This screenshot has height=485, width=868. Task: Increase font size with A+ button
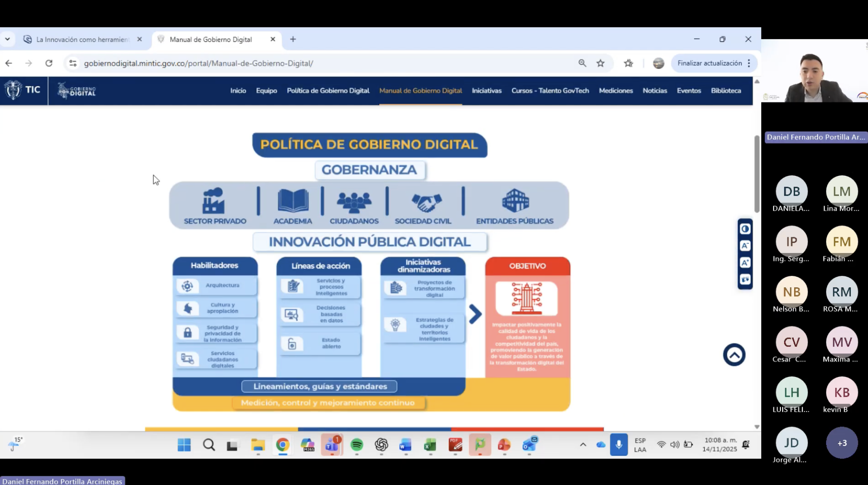pos(745,263)
